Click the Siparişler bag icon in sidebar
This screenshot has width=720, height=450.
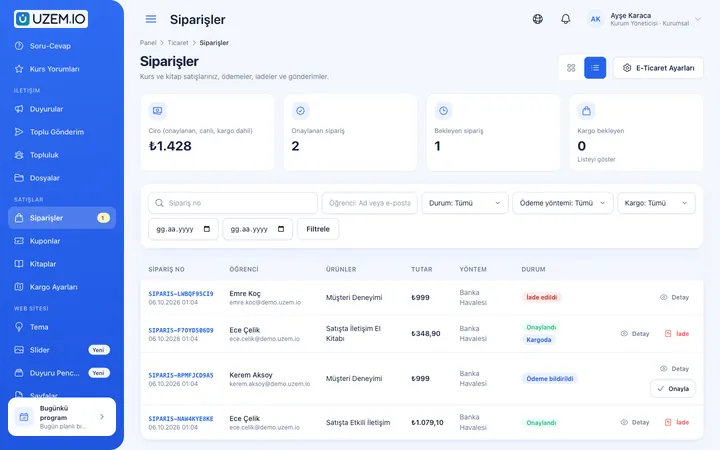point(19,218)
